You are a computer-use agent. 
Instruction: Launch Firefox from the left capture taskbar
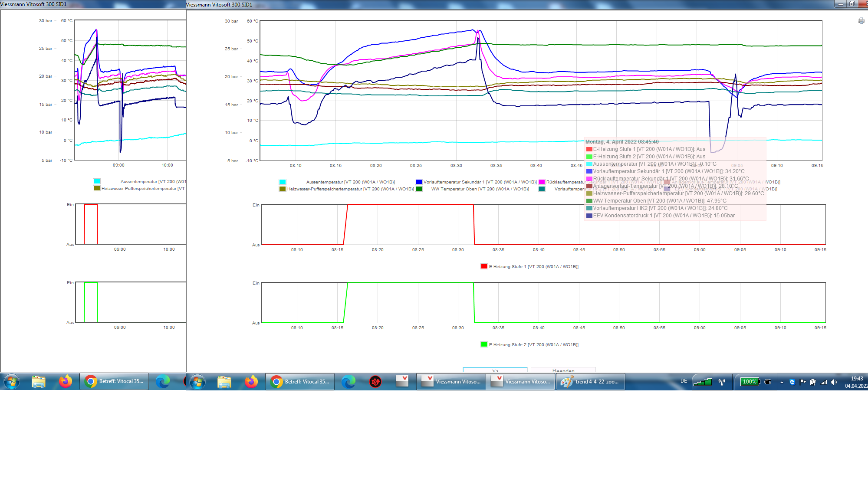coord(66,381)
